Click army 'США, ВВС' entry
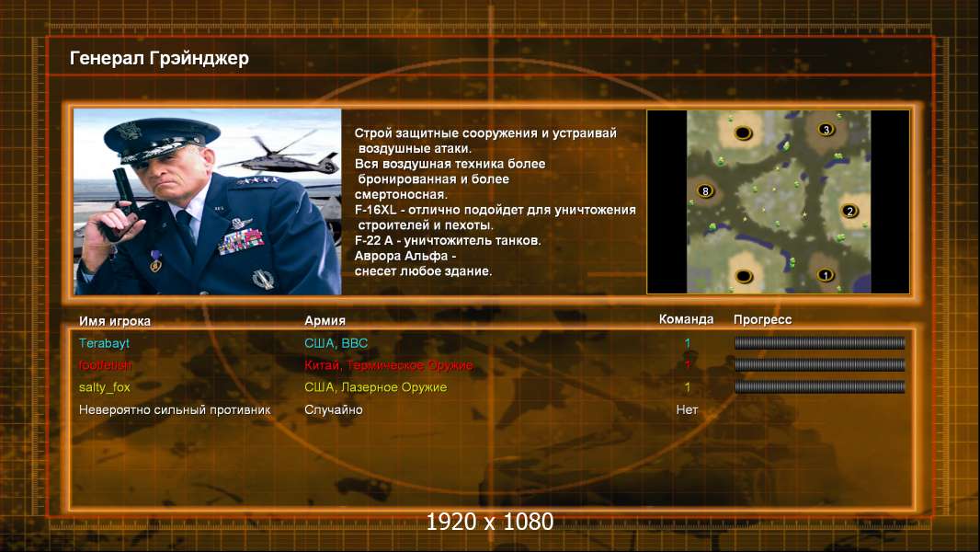This screenshot has width=980, height=552. (x=336, y=343)
